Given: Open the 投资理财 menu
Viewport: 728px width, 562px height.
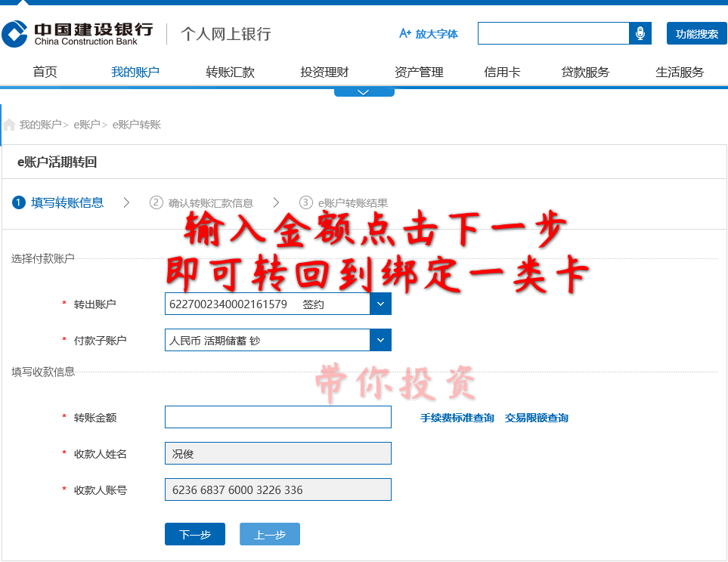Looking at the screenshot, I should (324, 72).
